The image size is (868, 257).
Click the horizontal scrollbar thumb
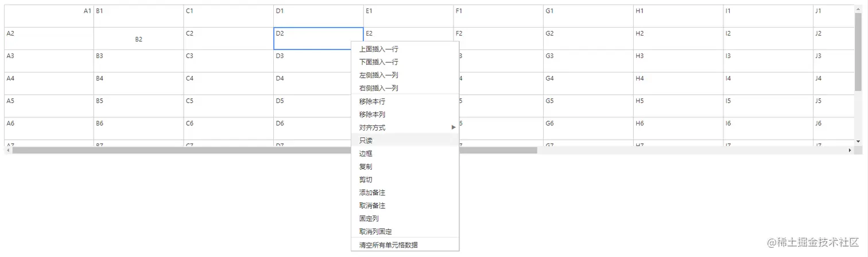click(x=274, y=150)
